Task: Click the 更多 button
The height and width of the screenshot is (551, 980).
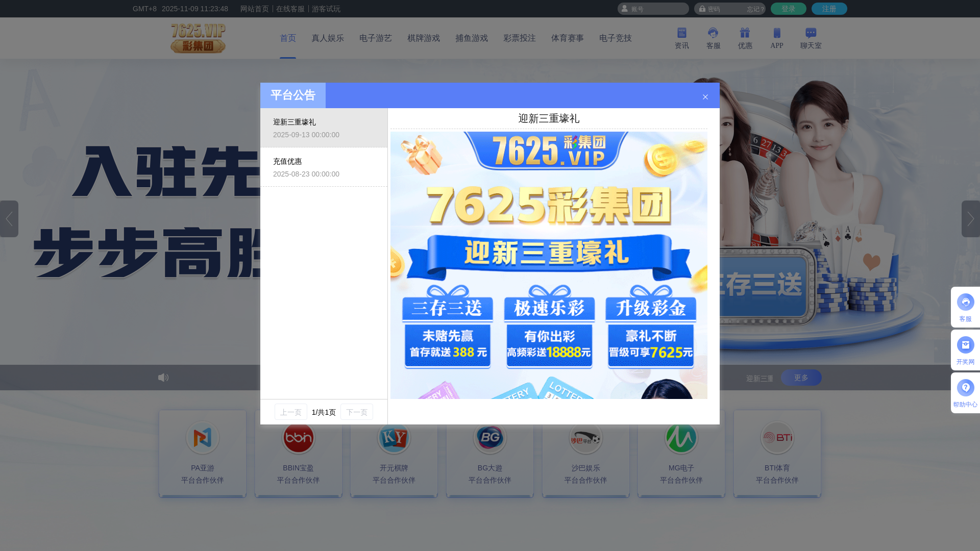Action: 801,378
